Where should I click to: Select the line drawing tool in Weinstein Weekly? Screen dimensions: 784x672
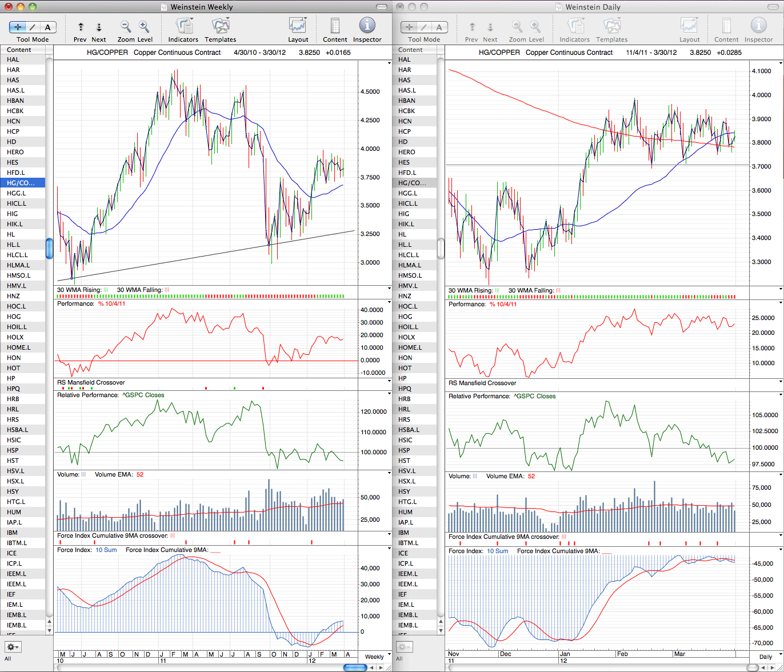(x=33, y=27)
